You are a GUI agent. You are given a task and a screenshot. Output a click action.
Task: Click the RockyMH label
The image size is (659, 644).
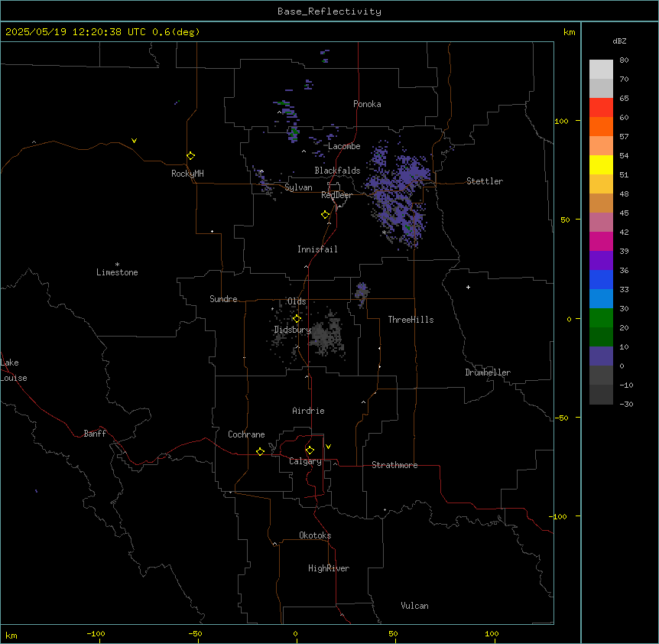pos(187,174)
